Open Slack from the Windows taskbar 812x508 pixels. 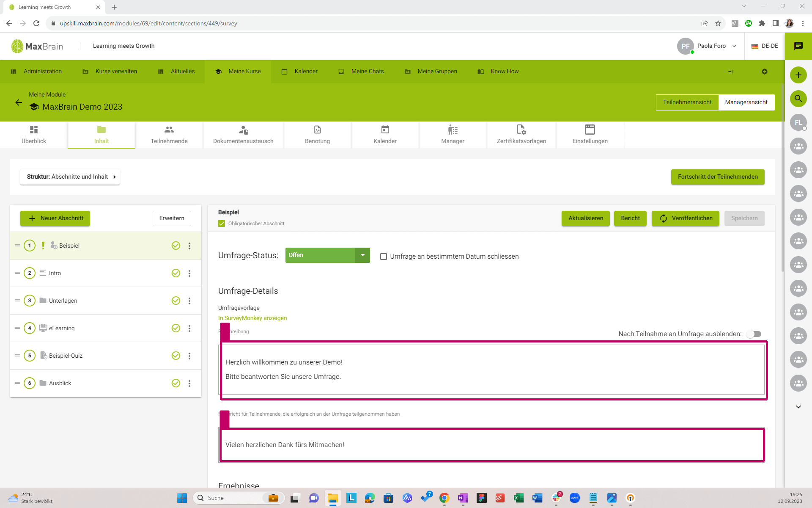click(x=556, y=498)
